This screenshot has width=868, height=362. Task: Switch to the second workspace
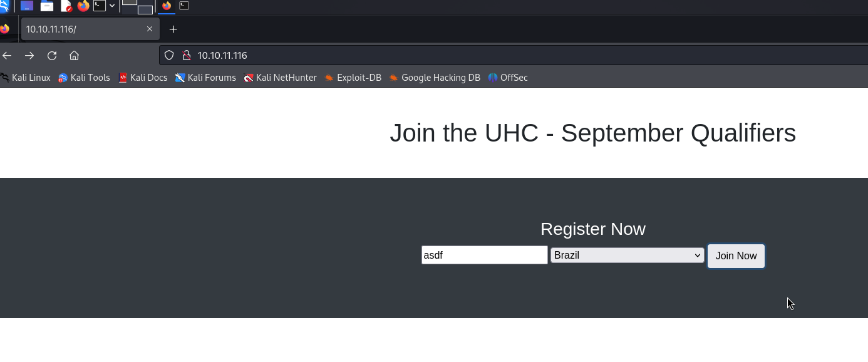coord(145,9)
